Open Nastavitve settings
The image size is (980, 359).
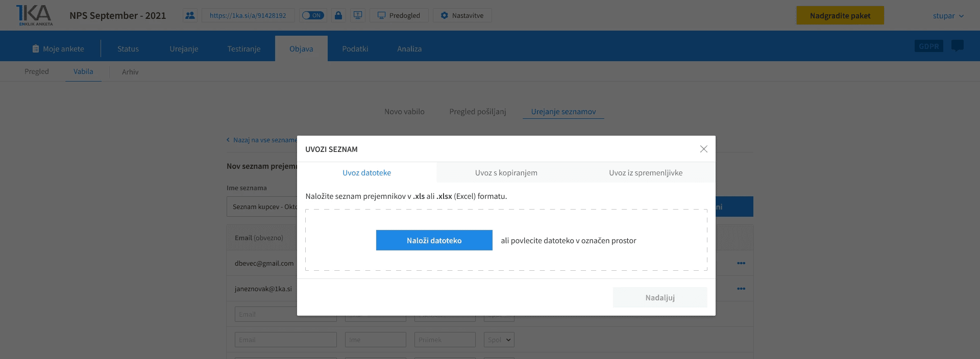tap(462, 15)
